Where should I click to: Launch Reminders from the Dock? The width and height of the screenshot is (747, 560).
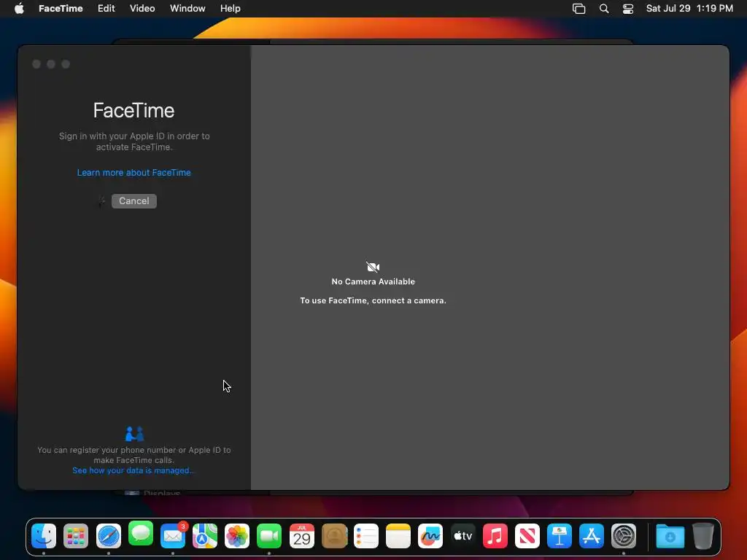tap(366, 536)
